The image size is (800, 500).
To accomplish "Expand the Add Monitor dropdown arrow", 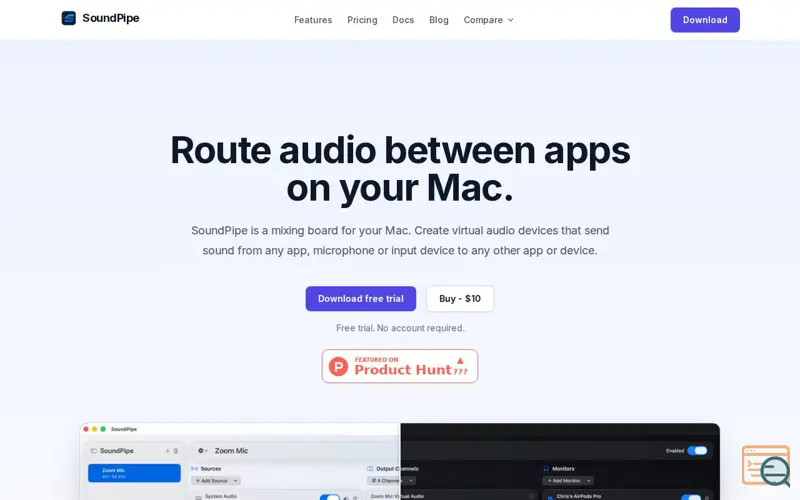I will 588,481.
